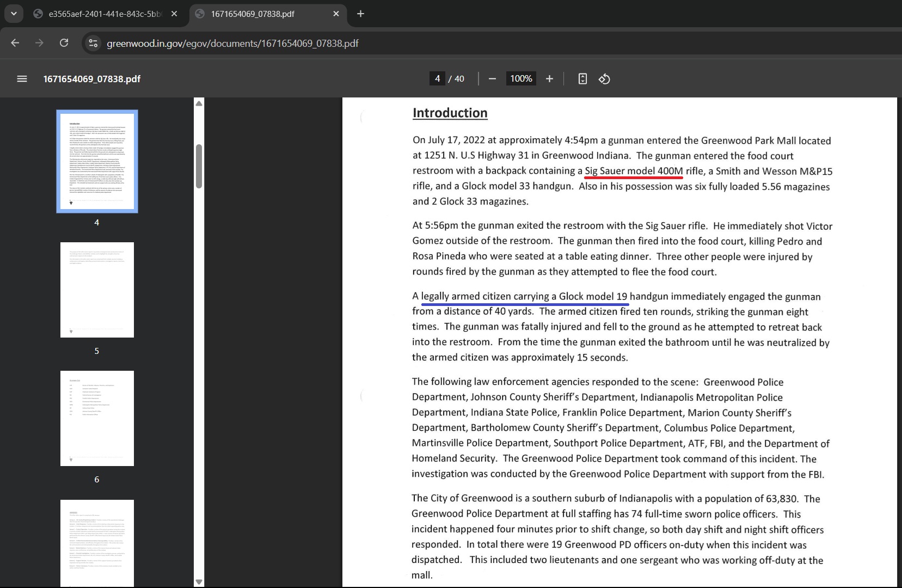Rotate the PDF counterclockwise
Screen dimensions: 902x588
[604, 79]
